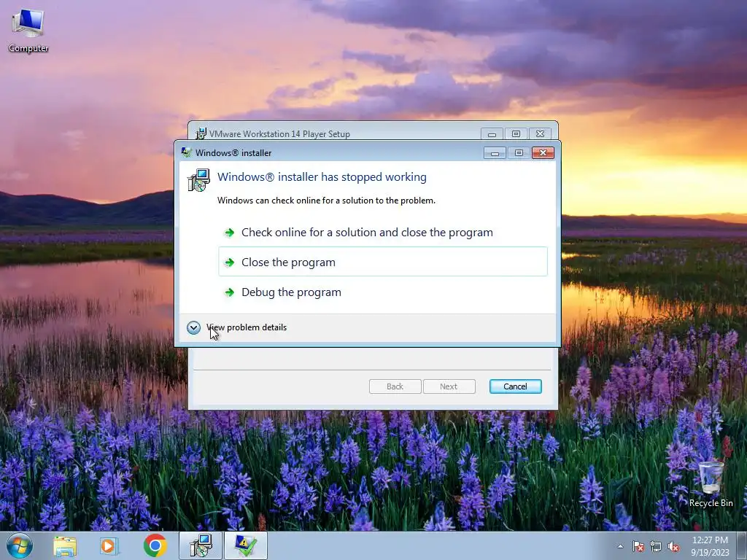Expand View problem details
Image resolution: width=747 pixels, height=560 pixels.
click(x=237, y=327)
